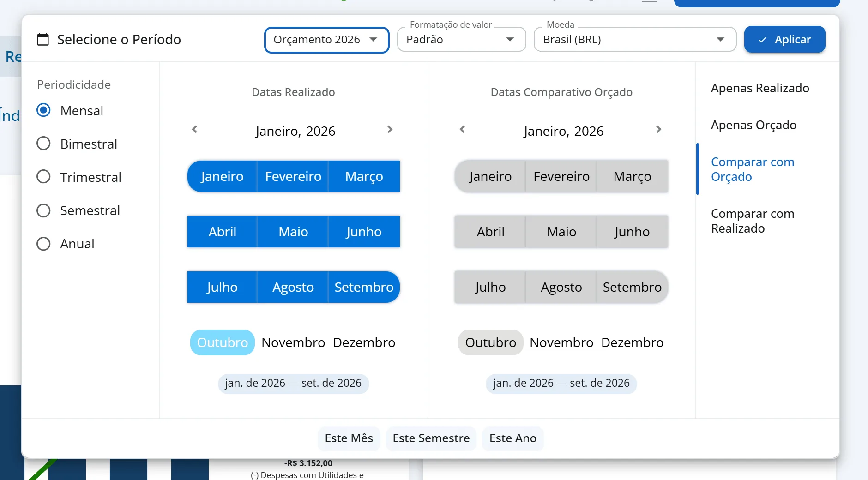Pick Fevereiro in Datas Comparativo Orçado
Viewport: 868px width, 480px height.
coord(561,176)
